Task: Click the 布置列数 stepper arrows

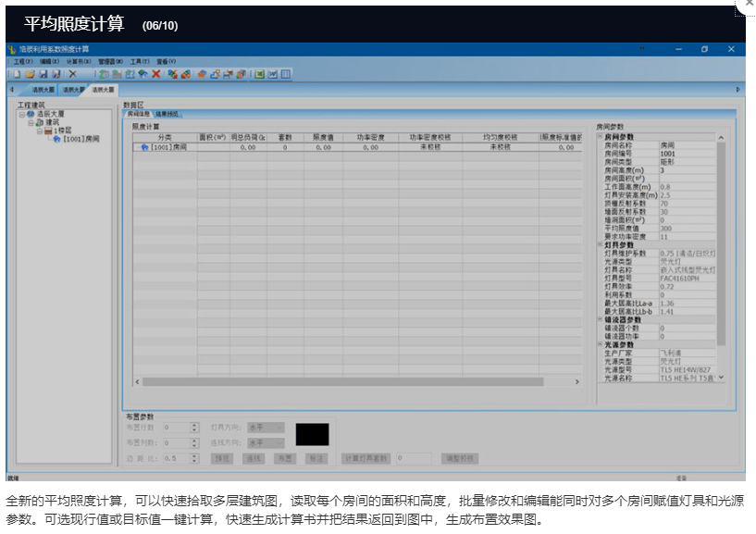Action: tap(194, 443)
